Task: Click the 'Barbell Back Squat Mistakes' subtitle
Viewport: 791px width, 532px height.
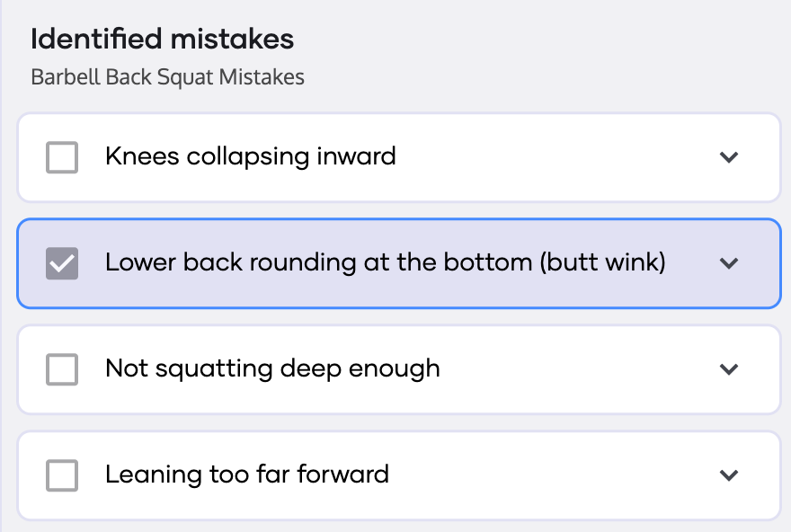Action: pos(167,77)
